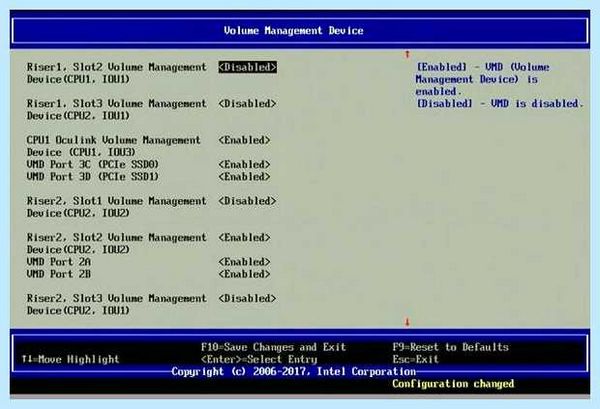Select CPU1 Oculink Volume Management entry
Screen dimensions: 600x409
113,146
